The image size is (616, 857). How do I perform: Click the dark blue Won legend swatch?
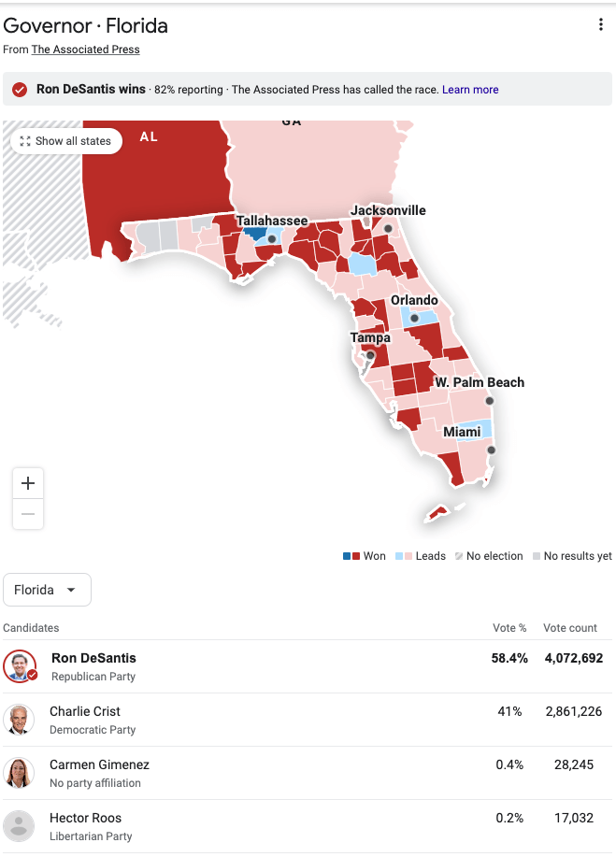[348, 556]
